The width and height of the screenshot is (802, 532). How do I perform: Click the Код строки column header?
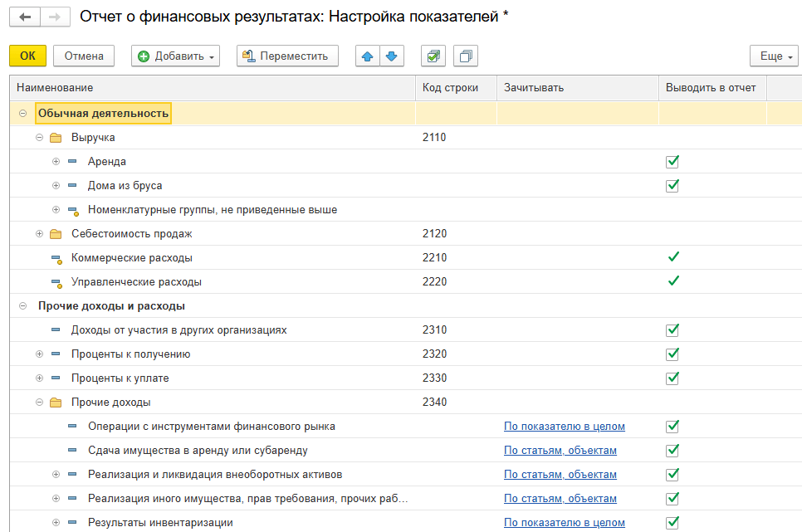point(450,88)
